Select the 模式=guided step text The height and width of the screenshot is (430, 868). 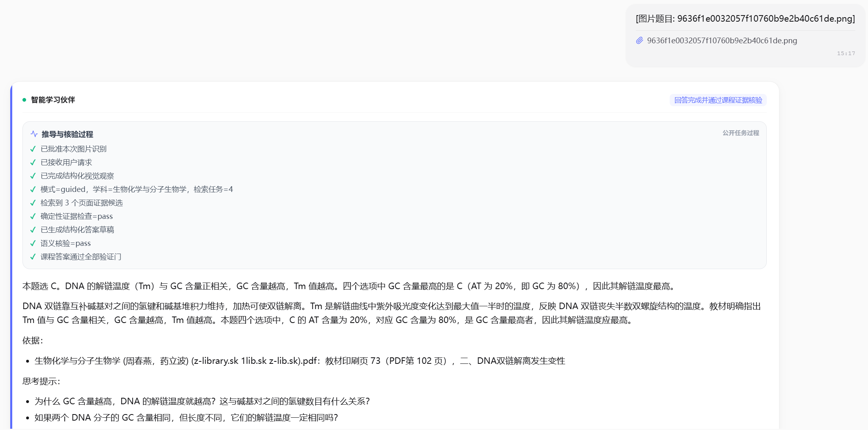(137, 189)
